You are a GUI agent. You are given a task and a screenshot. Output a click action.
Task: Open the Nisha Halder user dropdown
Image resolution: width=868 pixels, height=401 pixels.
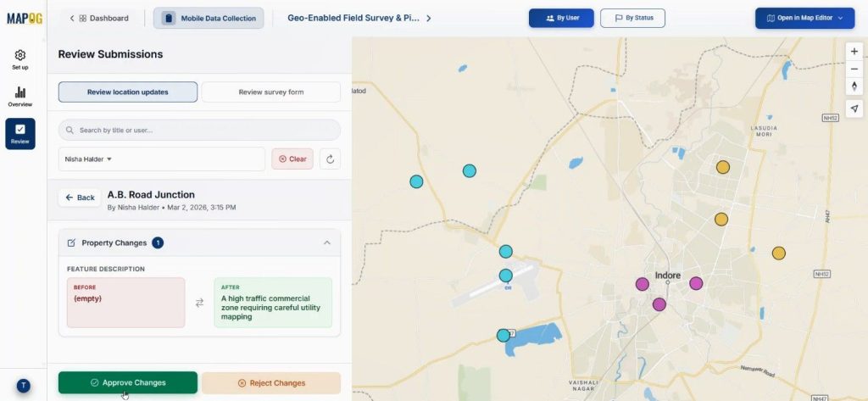162,159
